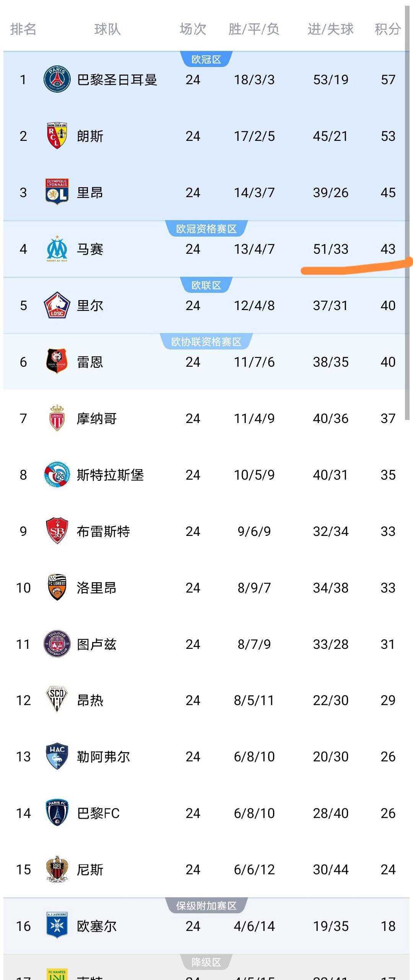Image resolution: width=413 pixels, height=980 pixels.
Task: Select the 欧冠区 zone label
Action: coord(206,60)
